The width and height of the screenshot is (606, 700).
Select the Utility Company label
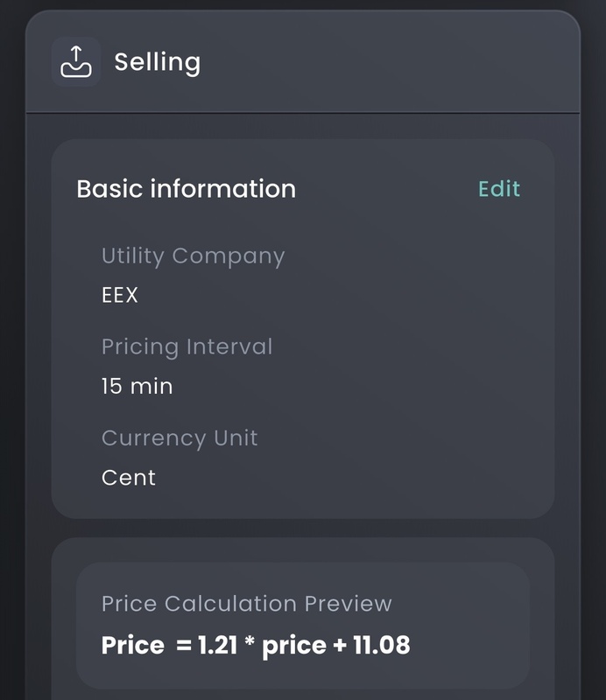[193, 255]
